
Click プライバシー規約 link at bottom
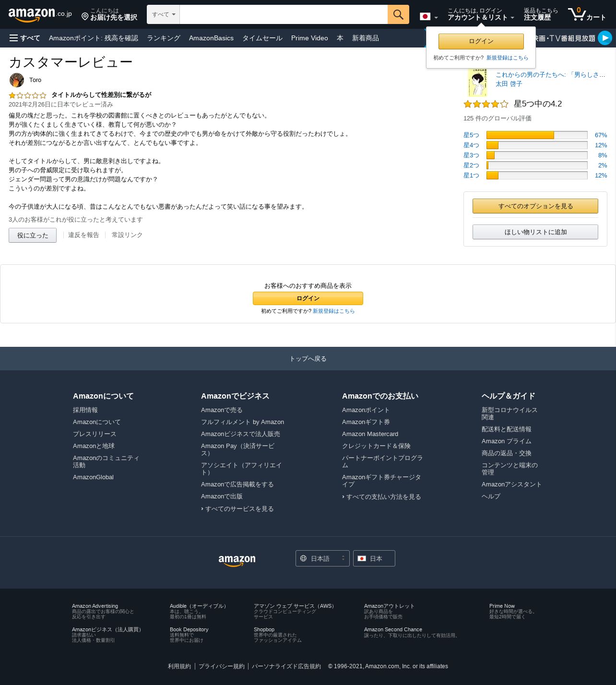point(222,666)
